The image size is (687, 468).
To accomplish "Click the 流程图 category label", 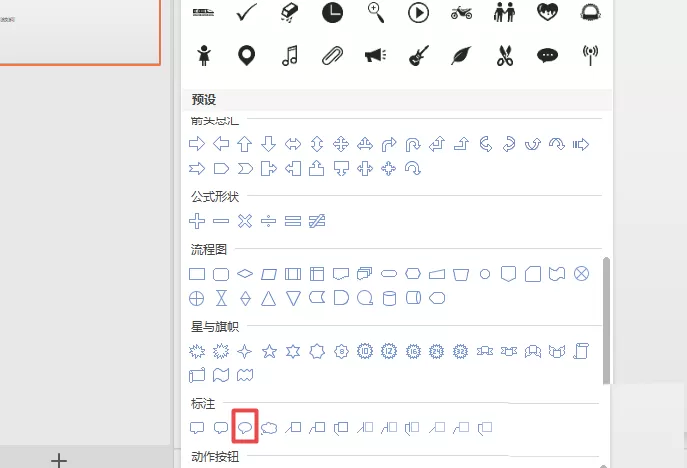I will pos(209,250).
